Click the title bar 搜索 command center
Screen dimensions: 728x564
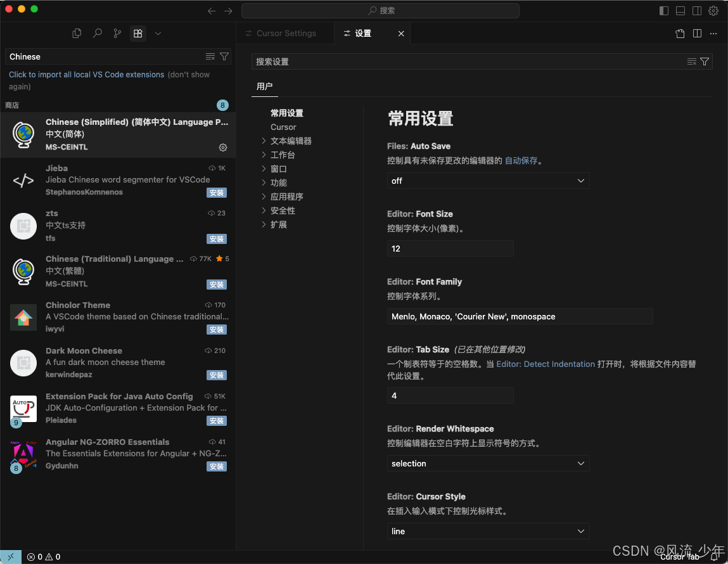point(380,11)
